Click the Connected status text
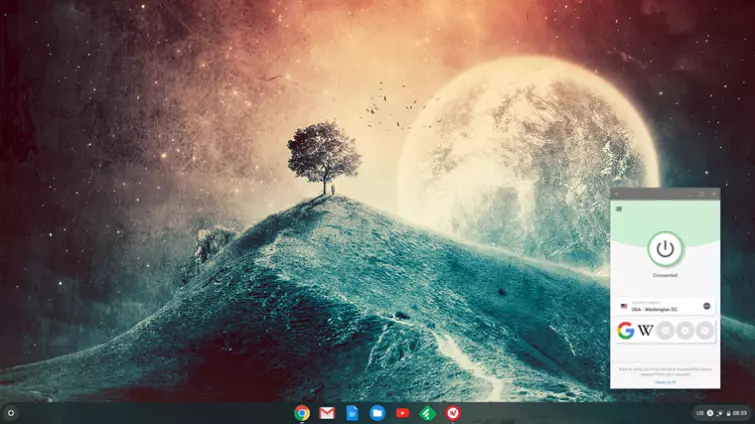This screenshot has height=424, width=755. point(665,275)
